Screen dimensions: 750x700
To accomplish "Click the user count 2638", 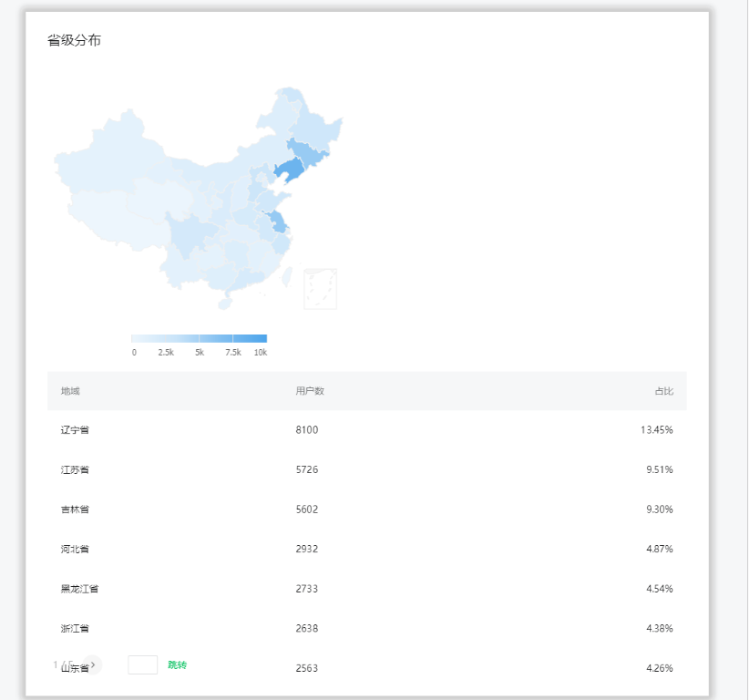I will click(306, 628).
